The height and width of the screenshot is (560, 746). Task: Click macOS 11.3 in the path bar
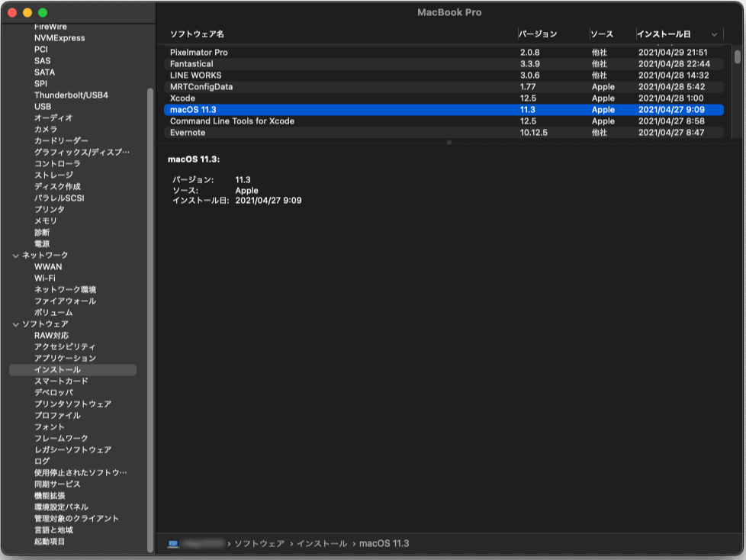pos(384,544)
